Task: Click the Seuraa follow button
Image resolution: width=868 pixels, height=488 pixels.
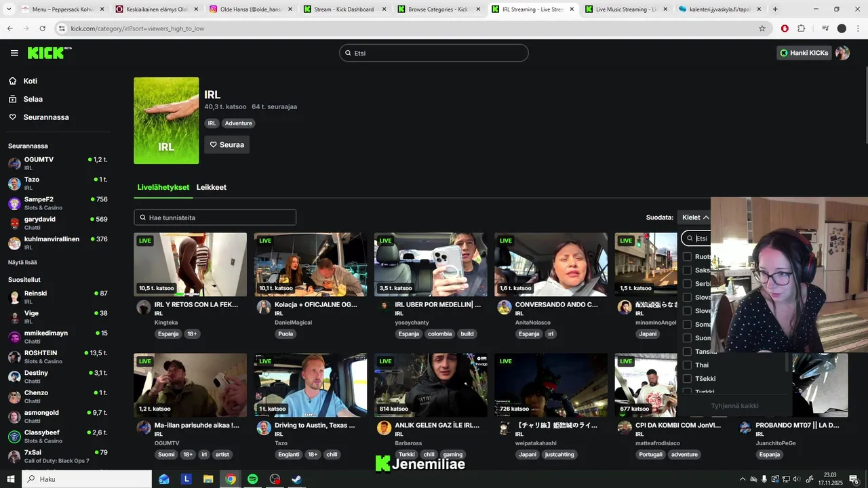Action: pos(226,144)
